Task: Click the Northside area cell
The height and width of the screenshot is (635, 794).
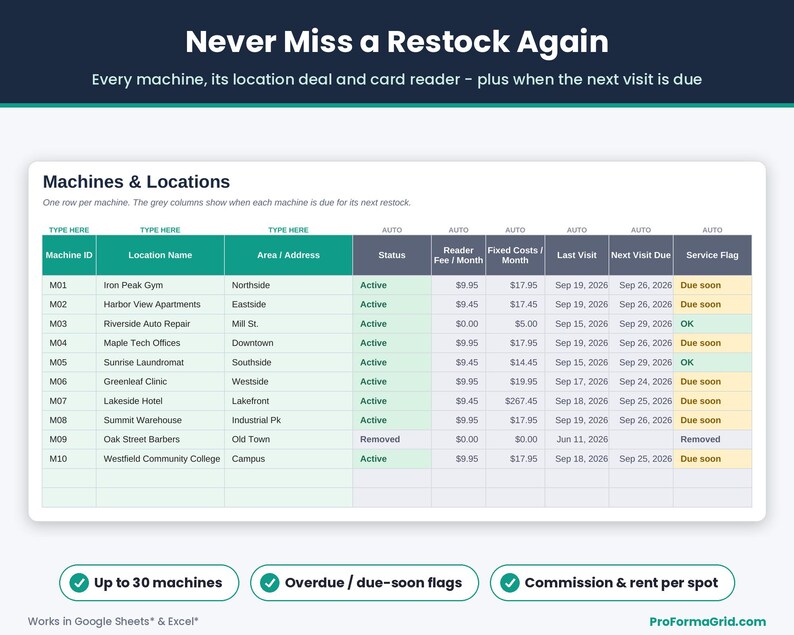Action: tap(288, 285)
